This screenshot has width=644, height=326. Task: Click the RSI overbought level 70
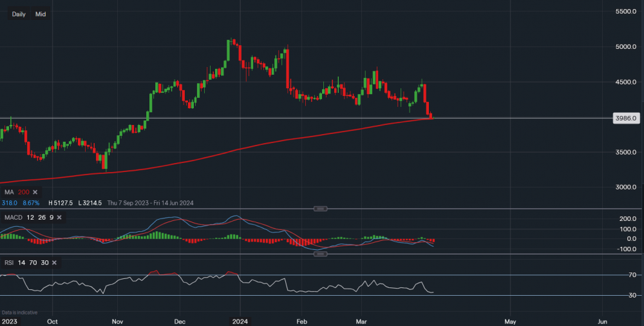coord(32,263)
